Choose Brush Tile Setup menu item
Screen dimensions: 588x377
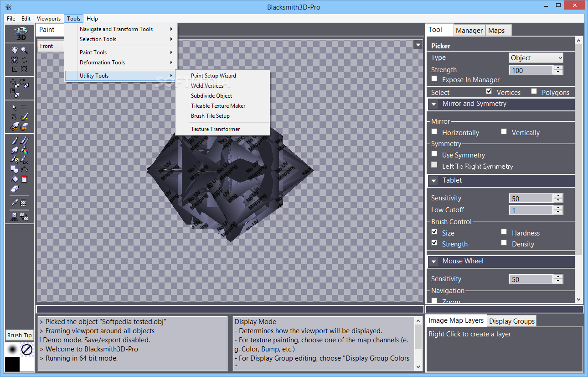222,116
